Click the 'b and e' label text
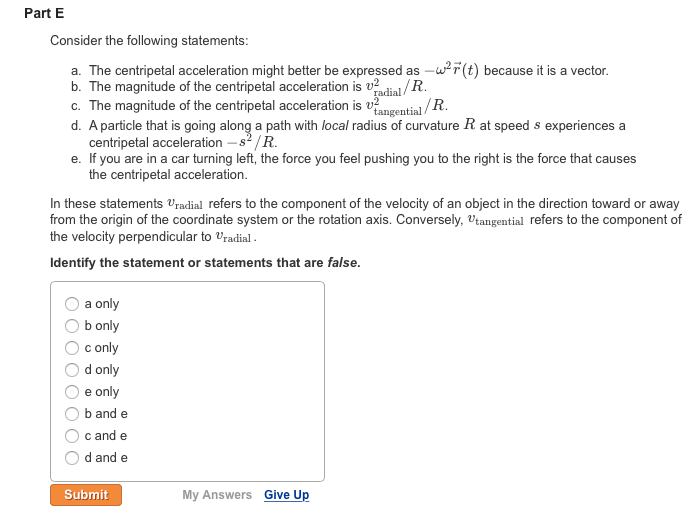Screen dimensions: 689x517 coord(106,414)
